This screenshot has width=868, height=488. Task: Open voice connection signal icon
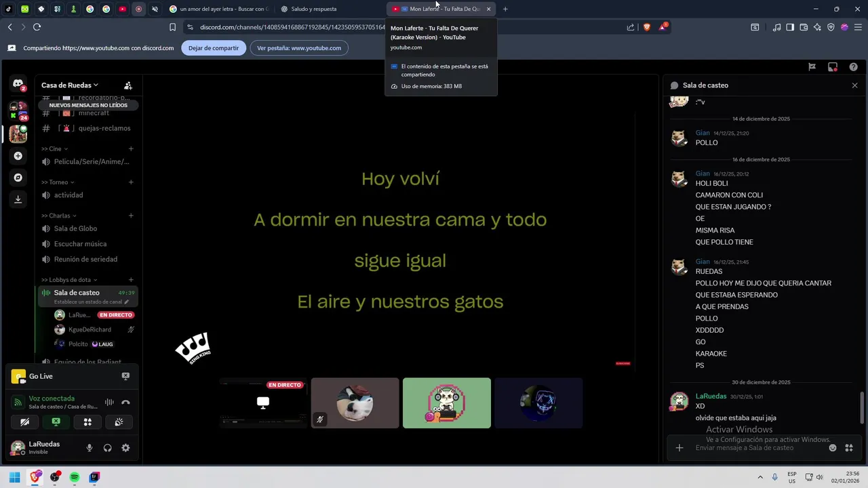click(18, 402)
